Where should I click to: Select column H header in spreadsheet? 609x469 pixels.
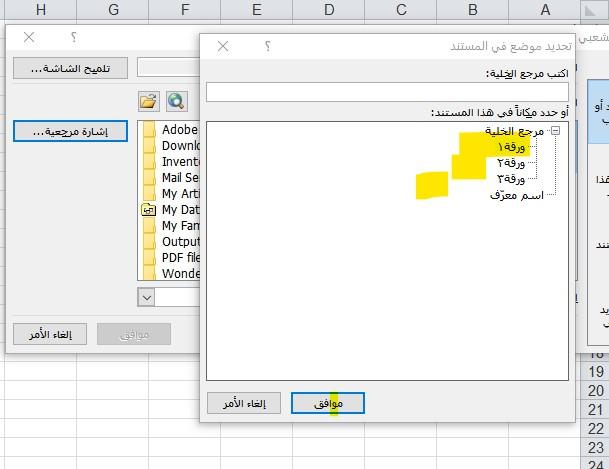[x=41, y=10]
